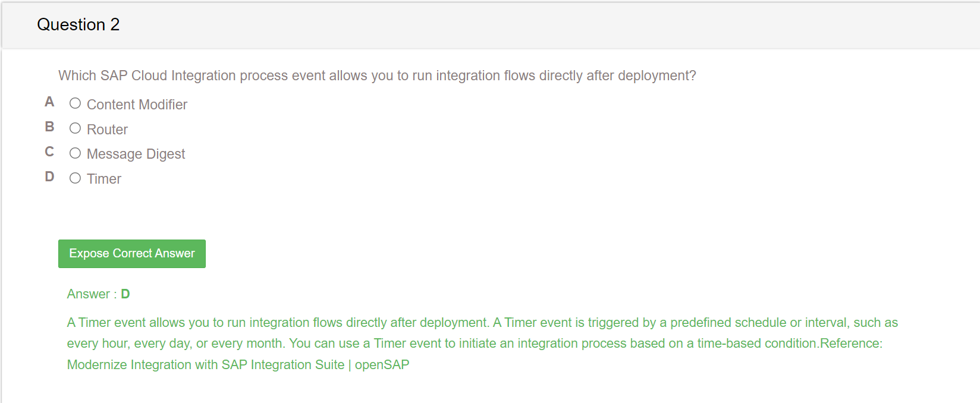980x403 pixels.
Task: Click option letter A
Action: [x=49, y=102]
